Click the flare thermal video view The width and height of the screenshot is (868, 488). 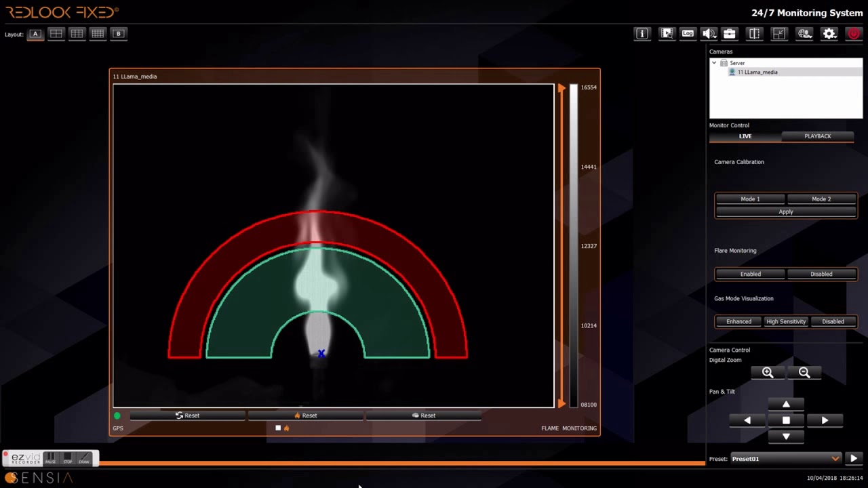334,246
